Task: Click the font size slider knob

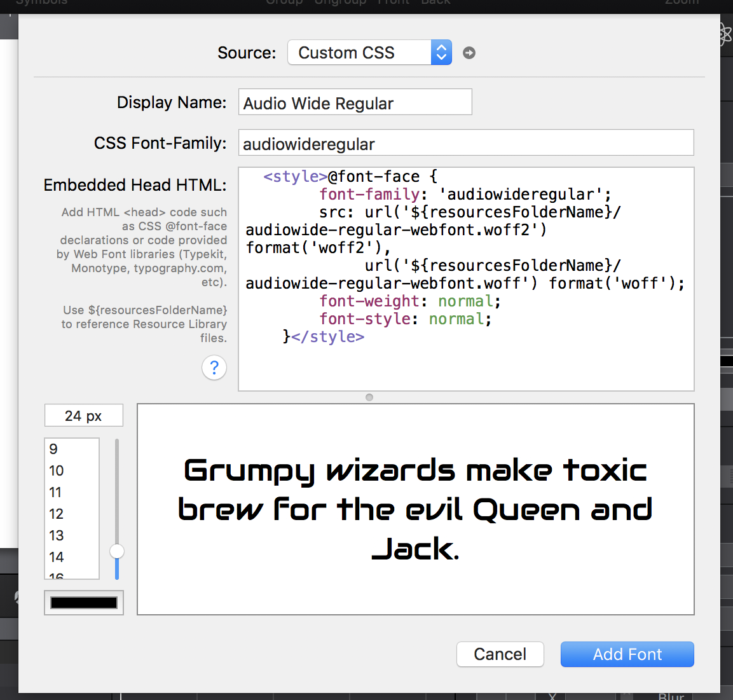Action: pyautogui.click(x=117, y=551)
